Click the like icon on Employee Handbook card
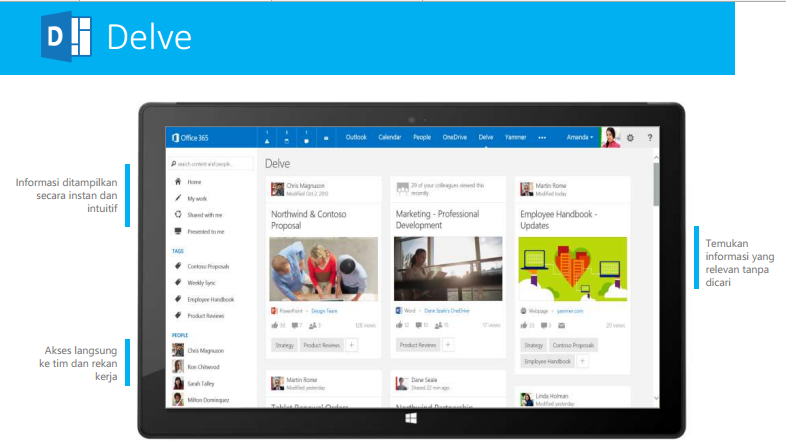786x442 pixels. [523, 325]
